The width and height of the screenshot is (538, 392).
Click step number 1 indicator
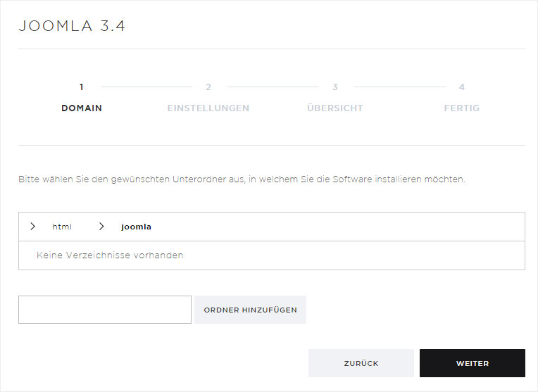tap(81, 87)
